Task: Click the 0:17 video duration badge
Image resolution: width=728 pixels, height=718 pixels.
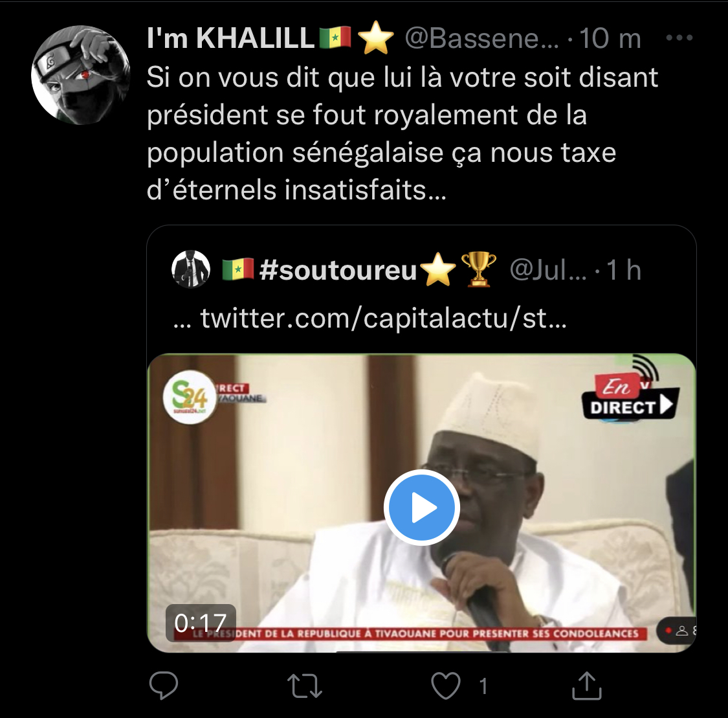Action: coord(201,623)
